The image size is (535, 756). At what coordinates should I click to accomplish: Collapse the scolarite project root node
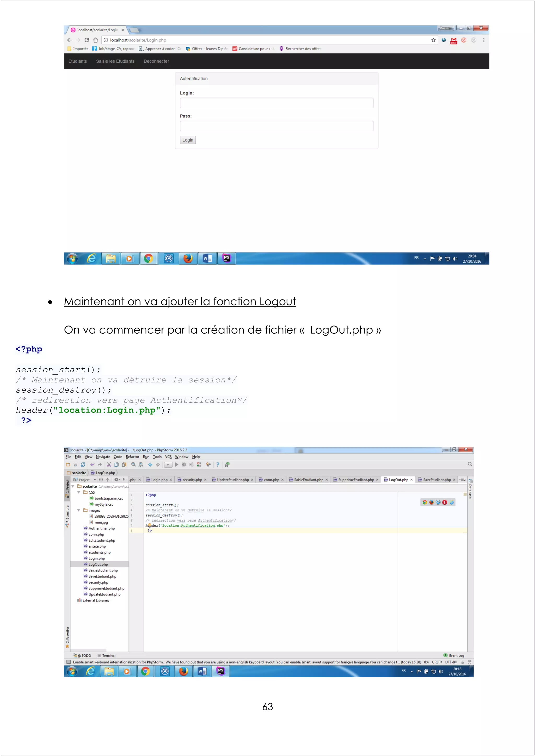coord(73,486)
